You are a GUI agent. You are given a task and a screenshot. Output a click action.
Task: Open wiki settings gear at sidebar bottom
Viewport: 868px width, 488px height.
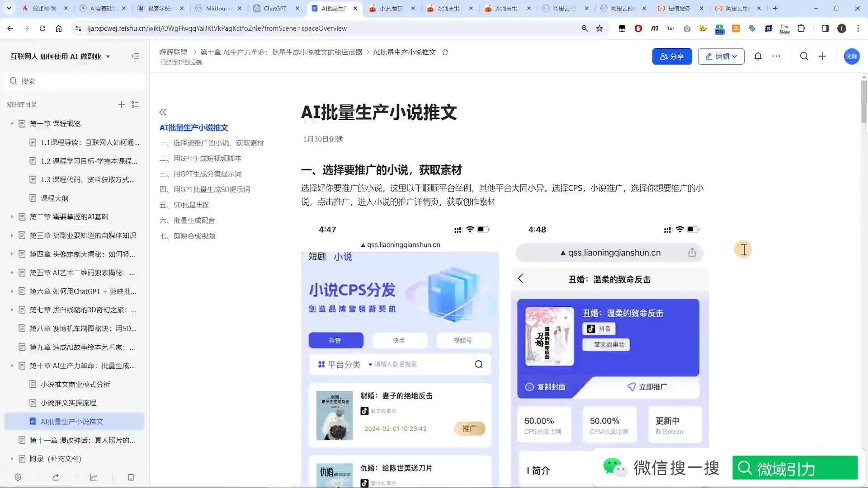tap(18, 477)
